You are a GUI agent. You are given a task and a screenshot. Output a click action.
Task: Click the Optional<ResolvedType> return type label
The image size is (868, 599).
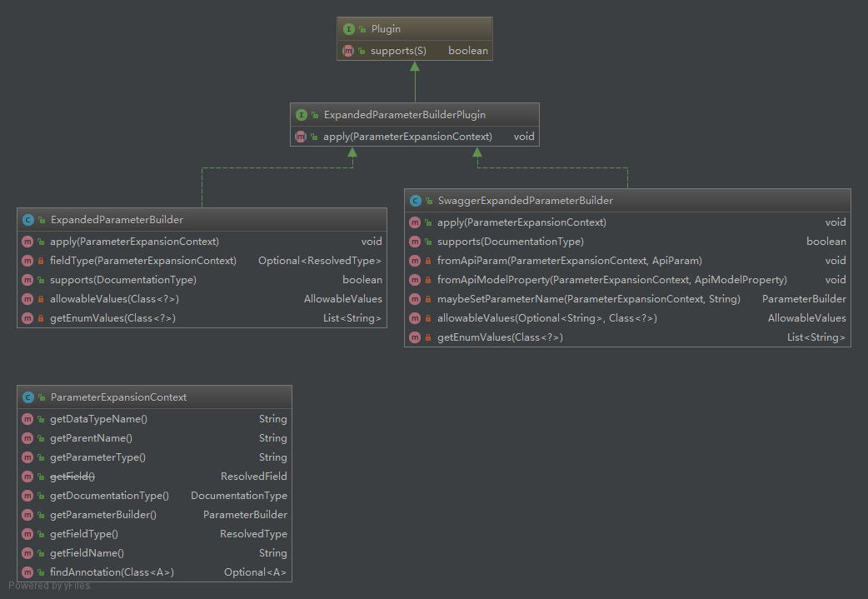(x=320, y=261)
